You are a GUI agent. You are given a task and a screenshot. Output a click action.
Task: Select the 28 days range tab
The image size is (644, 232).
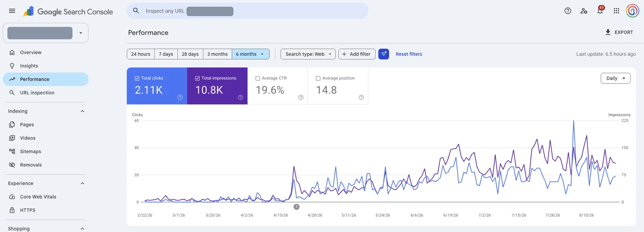pos(190,54)
